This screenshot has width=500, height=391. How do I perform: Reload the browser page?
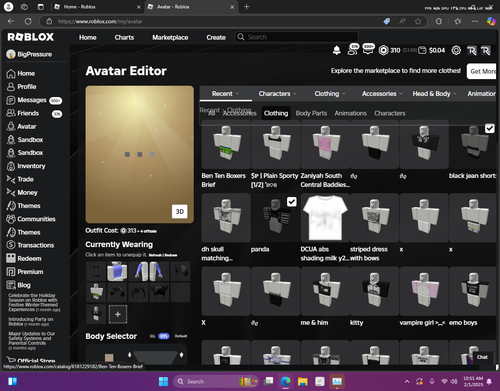(x=28, y=21)
